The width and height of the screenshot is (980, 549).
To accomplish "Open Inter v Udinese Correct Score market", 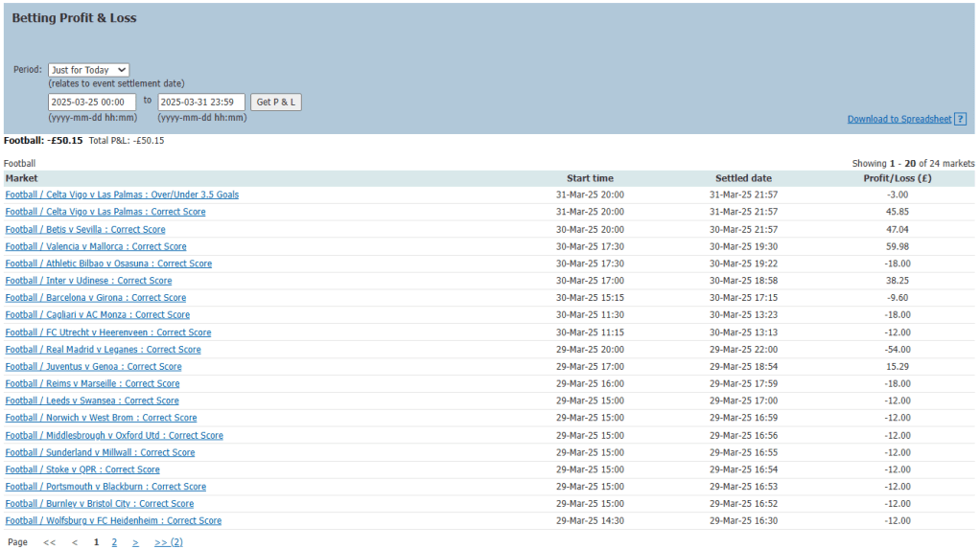I will (x=88, y=281).
